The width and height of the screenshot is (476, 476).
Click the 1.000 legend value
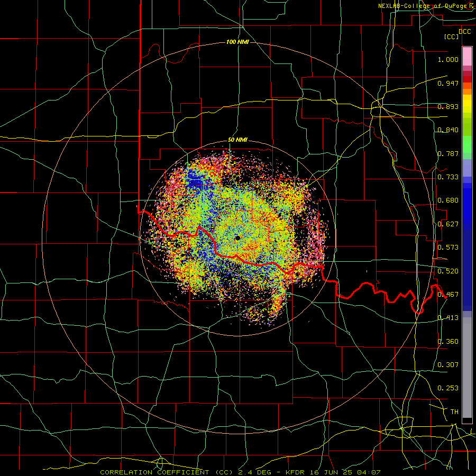point(448,59)
